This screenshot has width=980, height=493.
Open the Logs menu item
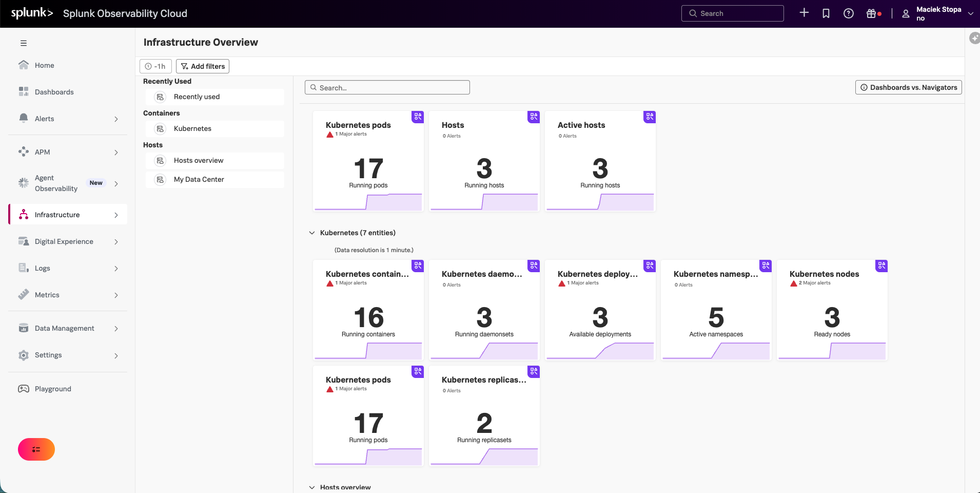click(x=68, y=268)
